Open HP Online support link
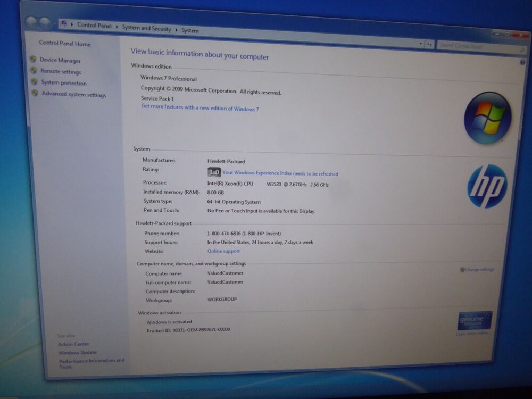 pos(223,251)
